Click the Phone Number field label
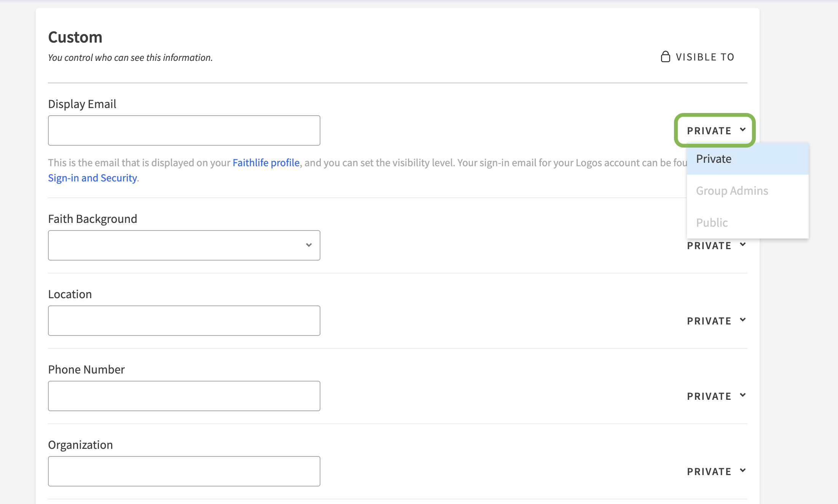The height and width of the screenshot is (504, 838). pyautogui.click(x=86, y=369)
